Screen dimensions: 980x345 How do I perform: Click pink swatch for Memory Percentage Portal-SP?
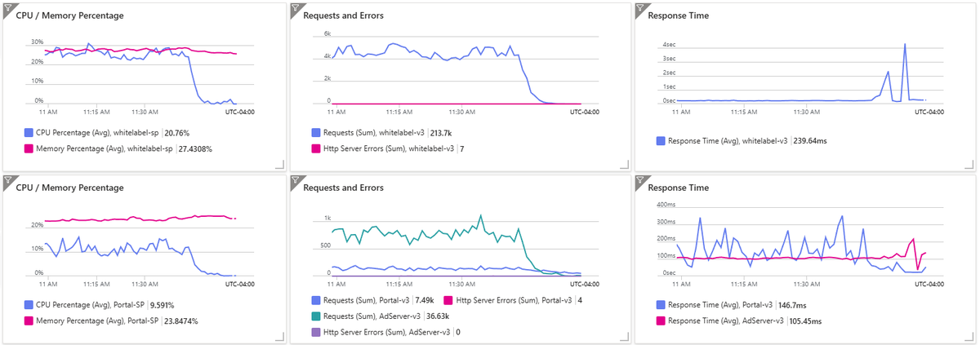(29, 321)
